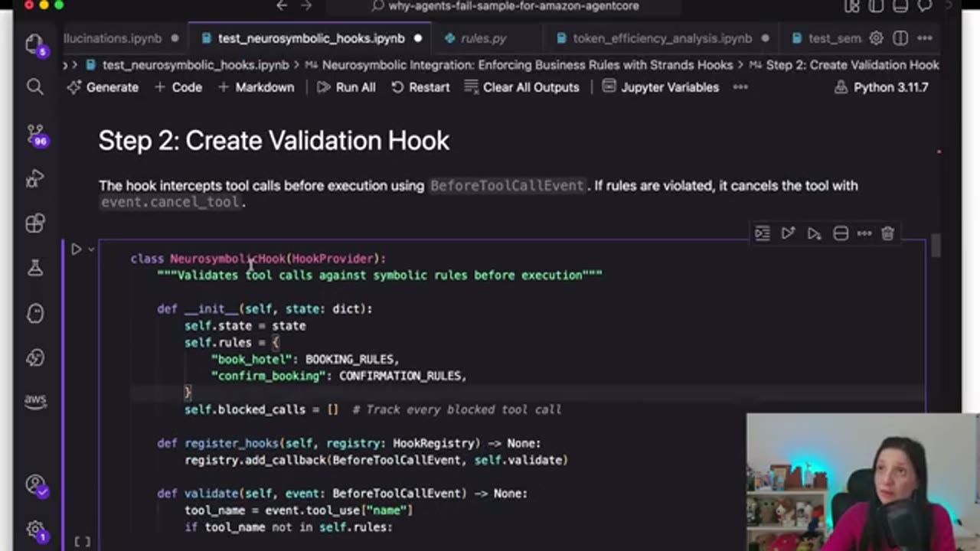Open more cell actions ellipsis in cell toolbar
980x551 pixels.
coord(864,233)
